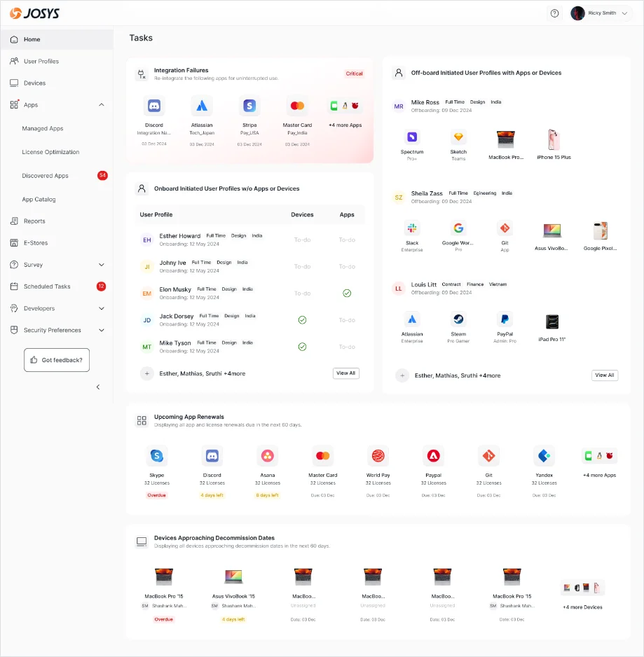
Task: Open Discord renewal with 4 days left
Action: (212, 456)
